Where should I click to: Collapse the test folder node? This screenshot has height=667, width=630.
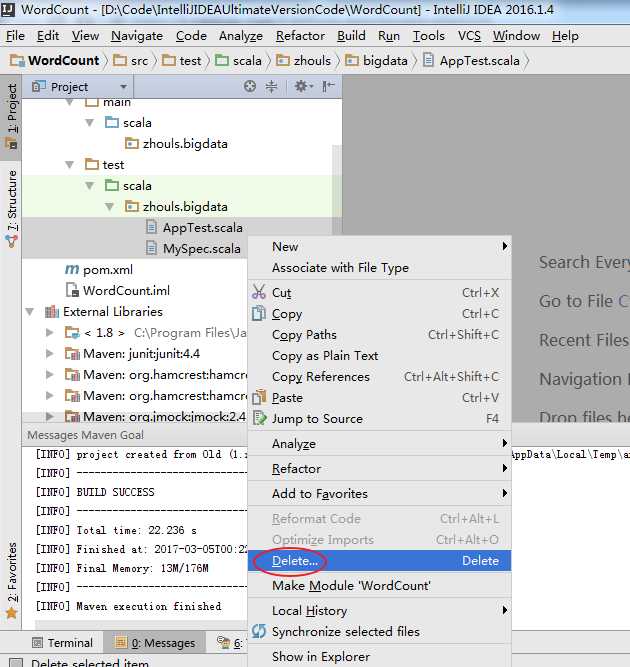69,165
